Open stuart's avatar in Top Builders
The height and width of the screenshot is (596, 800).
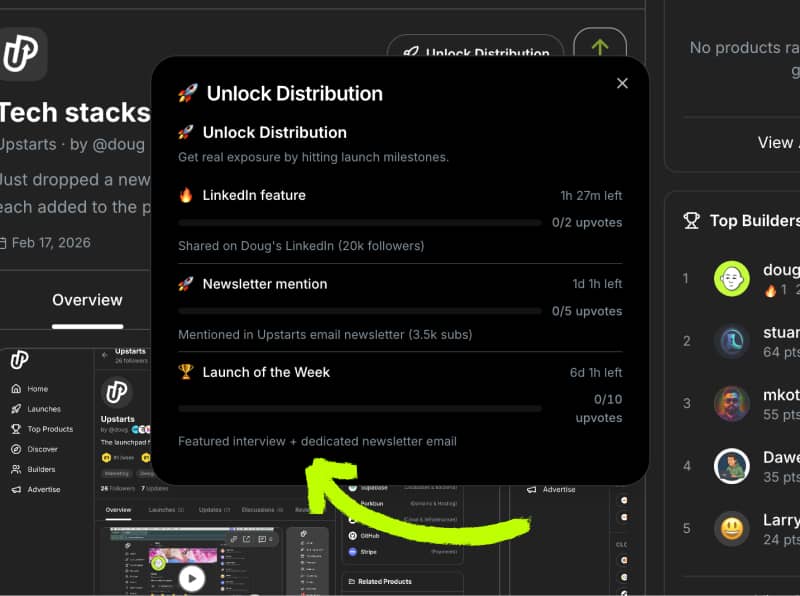732,341
